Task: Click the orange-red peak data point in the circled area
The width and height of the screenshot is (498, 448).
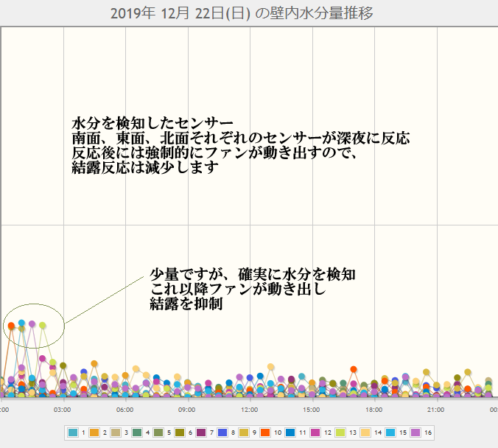Action: pyautogui.click(x=11, y=326)
